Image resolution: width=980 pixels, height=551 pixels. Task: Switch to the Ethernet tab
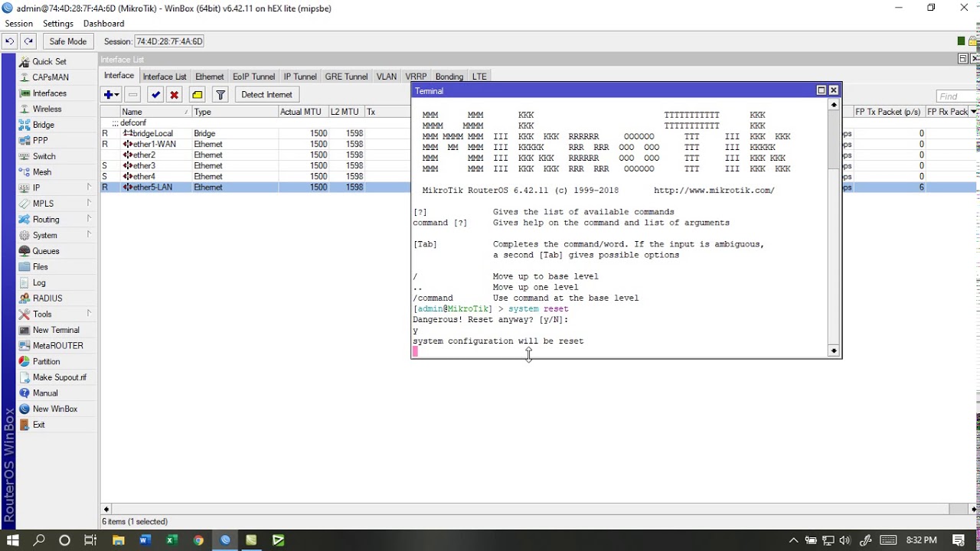tap(209, 77)
